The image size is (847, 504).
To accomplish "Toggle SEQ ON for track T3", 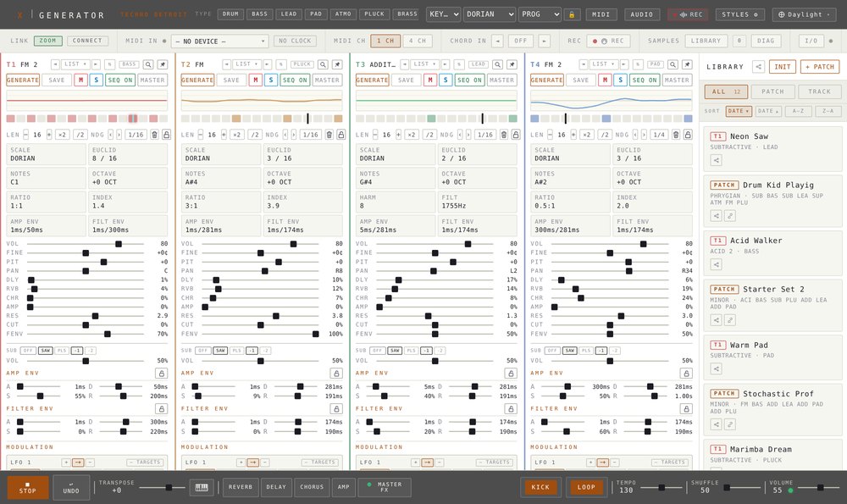I will tap(469, 80).
